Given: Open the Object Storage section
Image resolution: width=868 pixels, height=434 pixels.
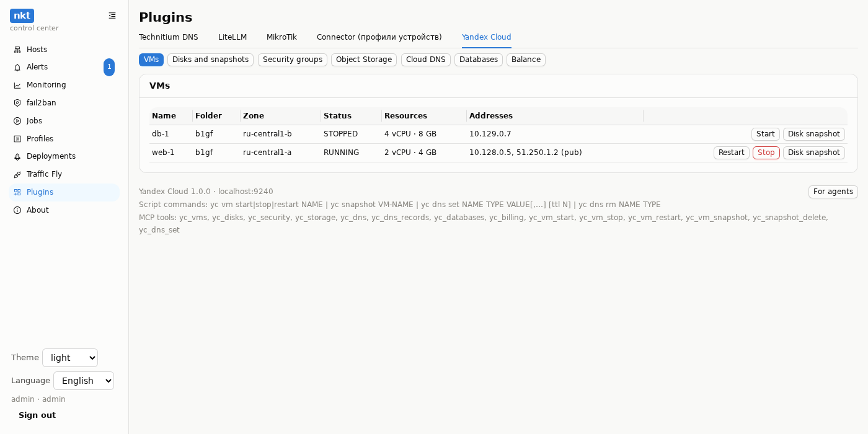Looking at the screenshot, I should pyautogui.click(x=364, y=60).
